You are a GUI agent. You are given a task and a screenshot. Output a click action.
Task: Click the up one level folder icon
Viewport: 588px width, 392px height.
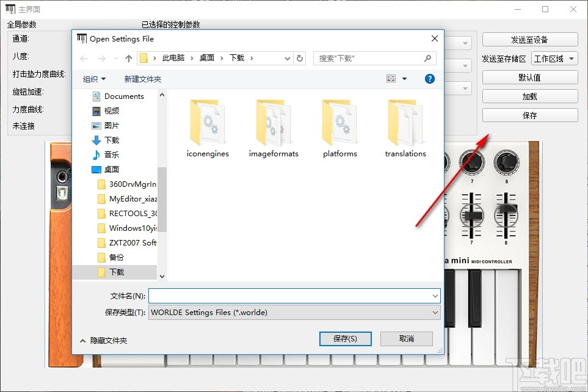(129, 58)
